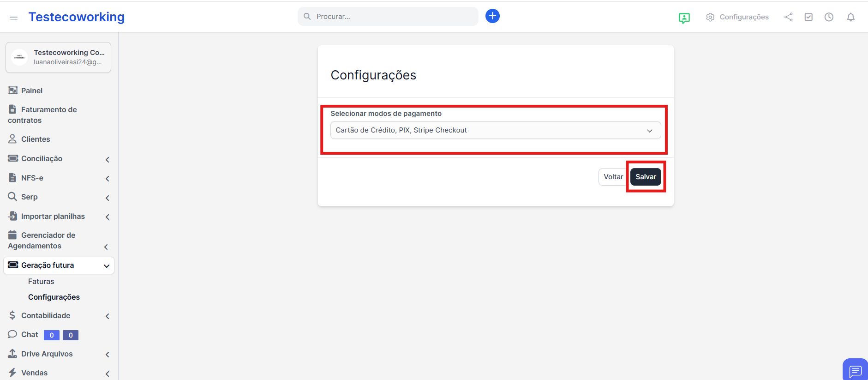Click the hamburger menu icon

click(14, 17)
